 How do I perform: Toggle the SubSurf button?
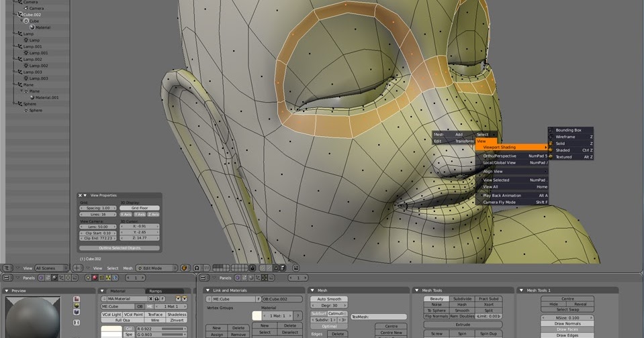click(319, 314)
